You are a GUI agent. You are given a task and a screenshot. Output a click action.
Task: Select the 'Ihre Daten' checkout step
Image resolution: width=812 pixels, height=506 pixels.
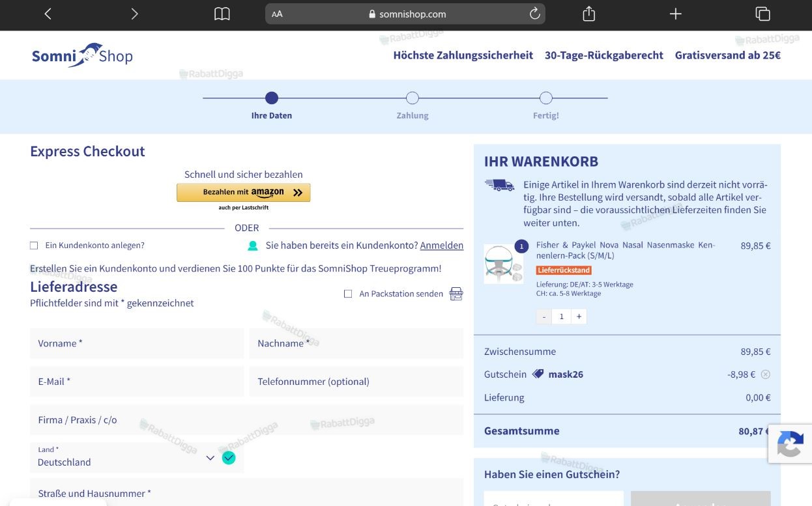click(x=272, y=105)
